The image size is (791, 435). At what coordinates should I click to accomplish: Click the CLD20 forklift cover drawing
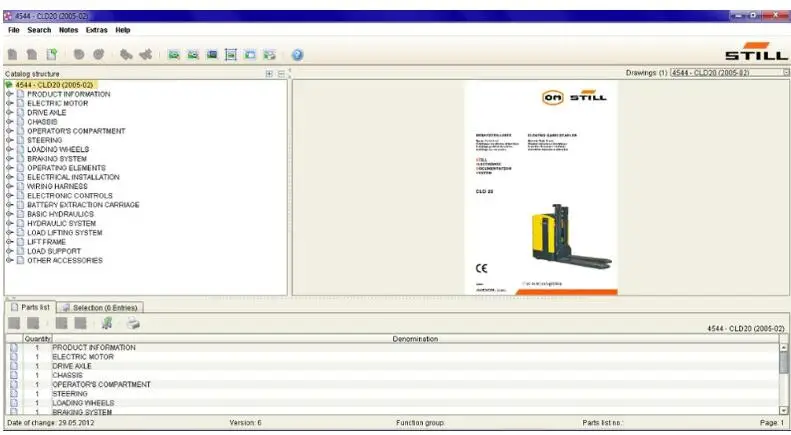pos(541,188)
